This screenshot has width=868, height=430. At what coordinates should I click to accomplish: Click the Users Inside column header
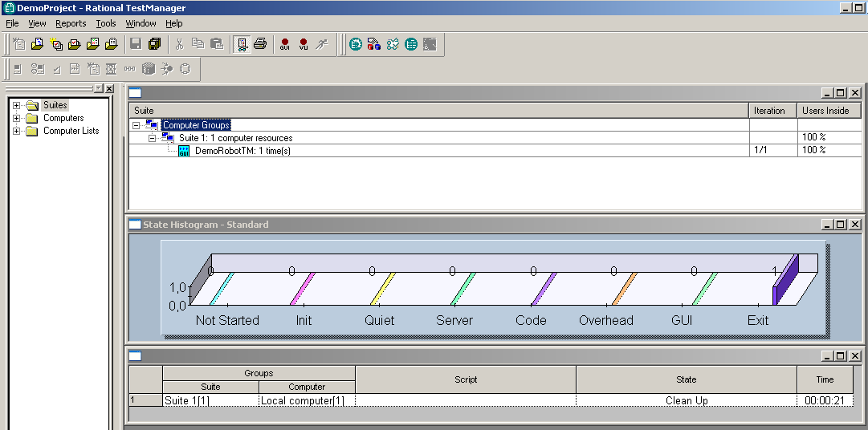(825, 111)
